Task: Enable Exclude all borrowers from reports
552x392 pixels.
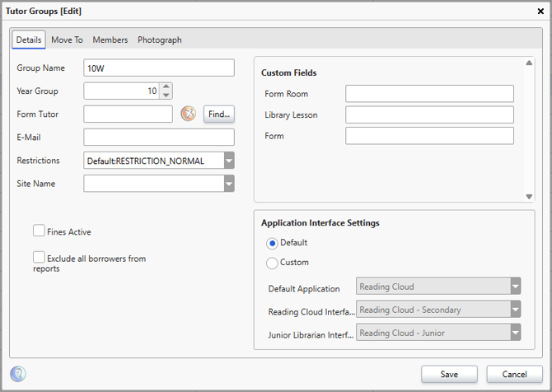Action: click(x=39, y=257)
